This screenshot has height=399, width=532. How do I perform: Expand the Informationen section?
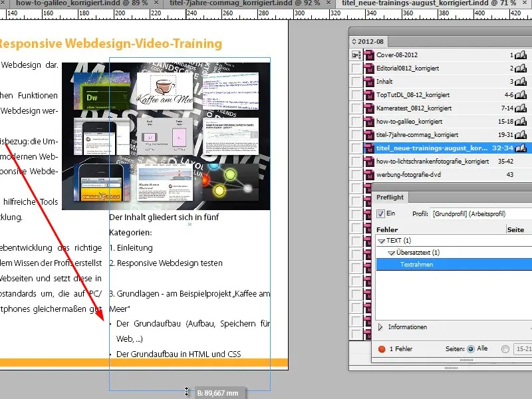(380, 327)
